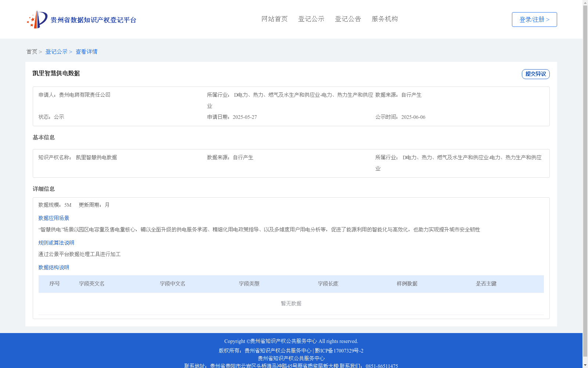Click the 查看详情 breadcrumb link
The height and width of the screenshot is (368, 588).
point(87,52)
